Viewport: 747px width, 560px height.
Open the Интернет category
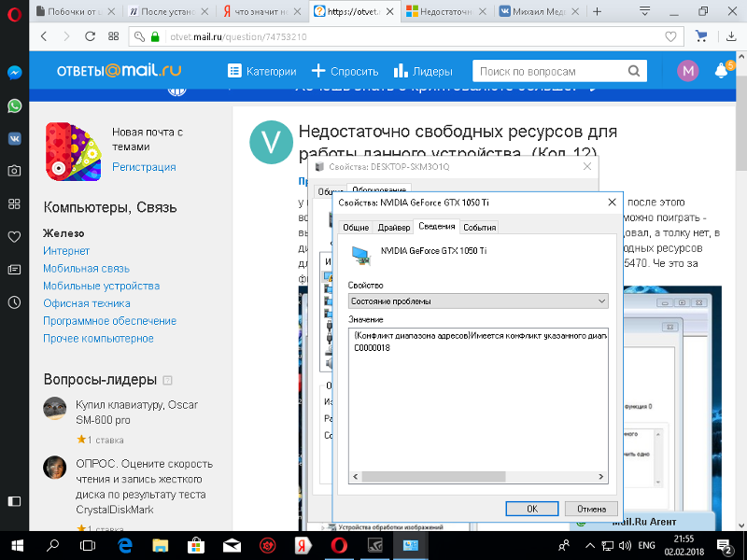[x=66, y=251]
